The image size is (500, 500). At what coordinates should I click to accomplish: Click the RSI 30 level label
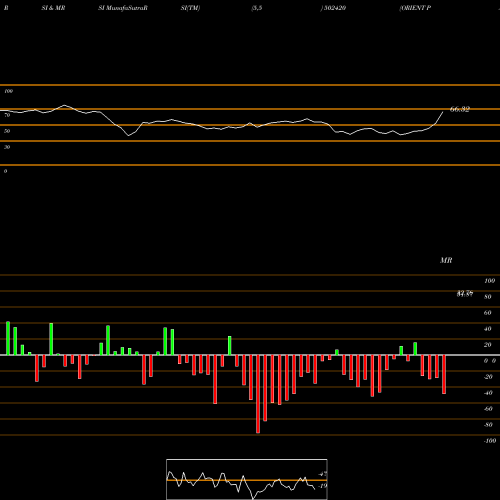coord(7,147)
